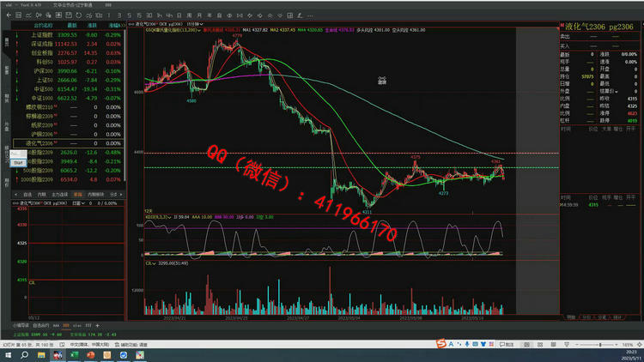The image size is (644, 362).
Task: Open the 自选合约 bottom tab
Action: (x=41, y=325)
